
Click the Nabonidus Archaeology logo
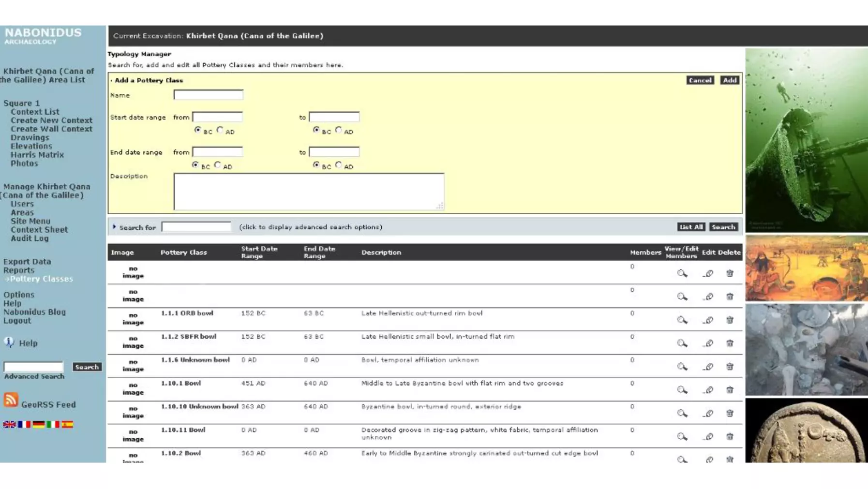(43, 36)
